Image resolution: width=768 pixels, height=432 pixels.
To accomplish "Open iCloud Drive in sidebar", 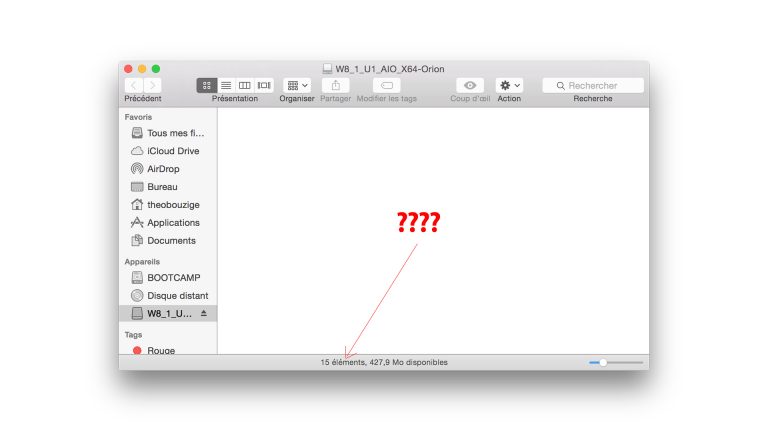I will click(168, 151).
